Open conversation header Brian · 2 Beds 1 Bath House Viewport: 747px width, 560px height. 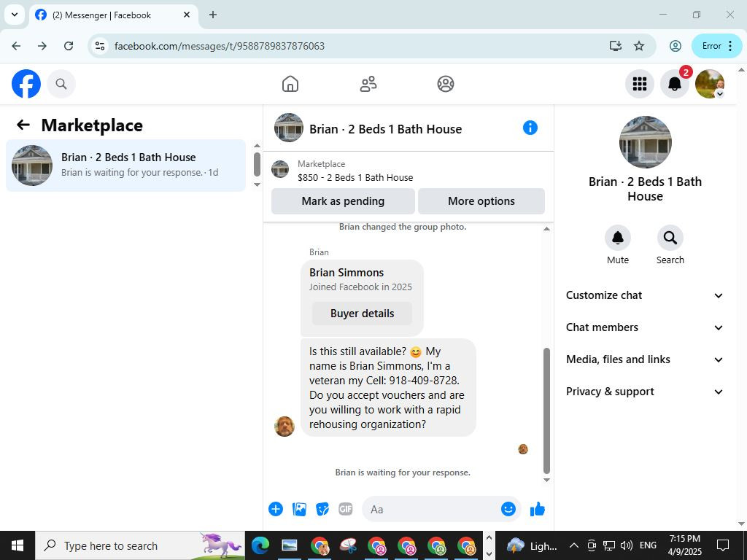click(x=385, y=129)
